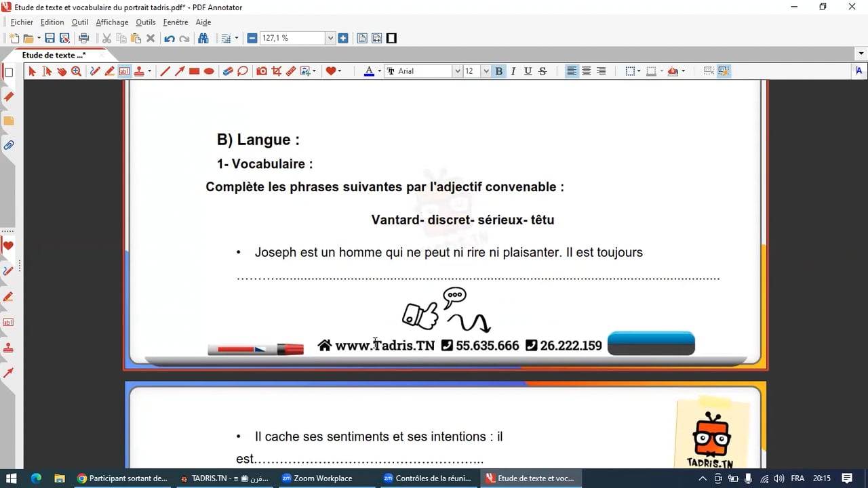The image size is (868, 488).
Task: Click the zoom in plus button
Action: (343, 39)
